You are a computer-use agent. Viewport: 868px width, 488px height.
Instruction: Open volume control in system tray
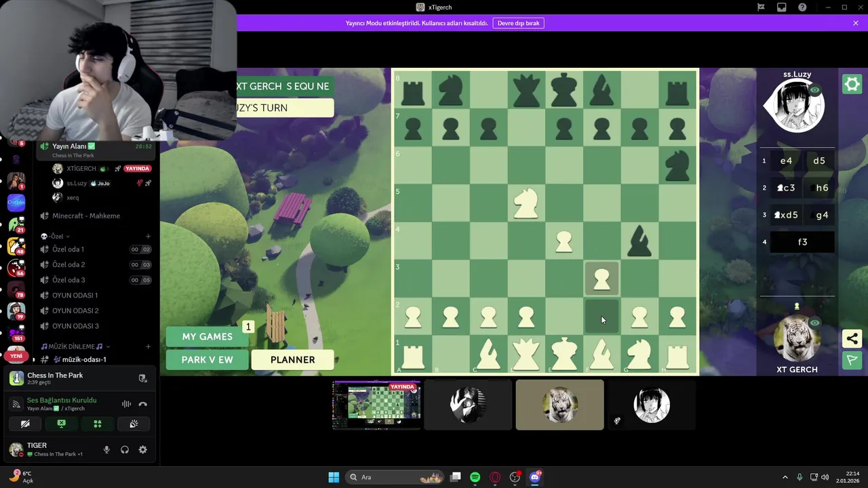[x=825, y=477]
